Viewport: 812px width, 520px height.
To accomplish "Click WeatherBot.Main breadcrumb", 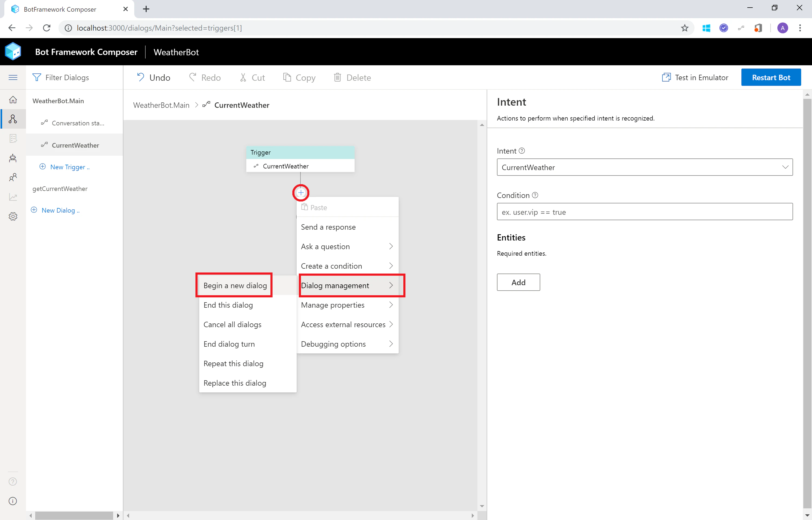I will click(161, 105).
